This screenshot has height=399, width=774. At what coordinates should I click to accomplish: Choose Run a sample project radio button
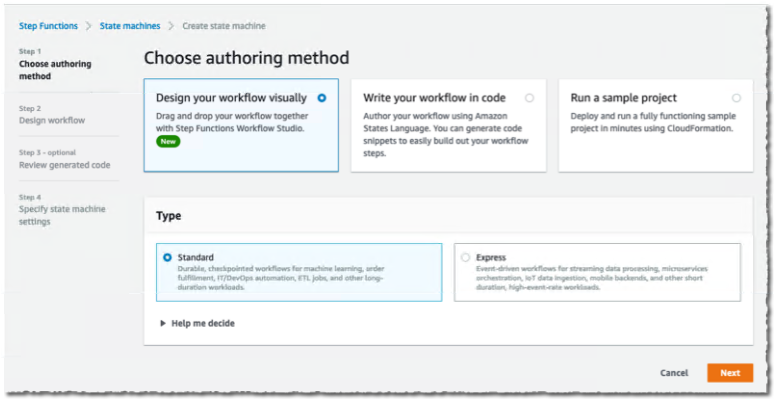tap(736, 98)
